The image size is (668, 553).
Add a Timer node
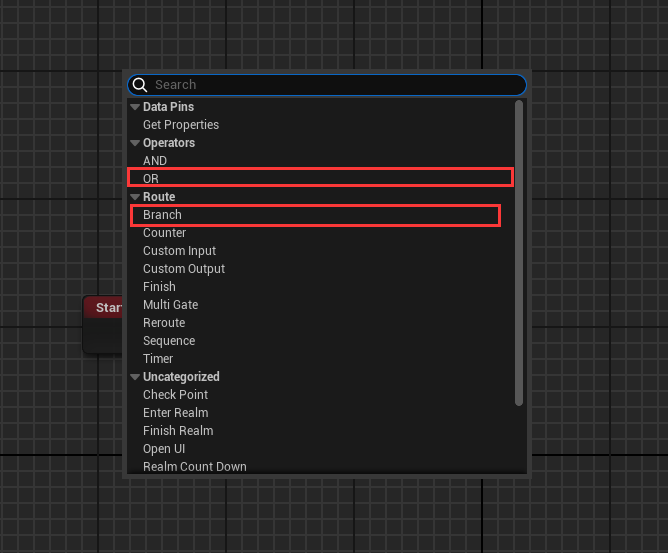158,359
